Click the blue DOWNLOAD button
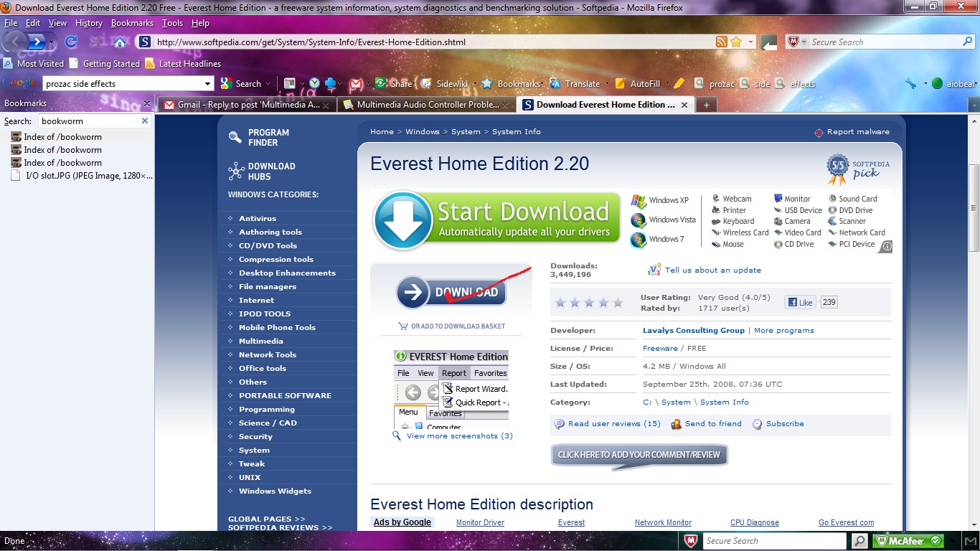Image resolution: width=980 pixels, height=551 pixels. point(451,292)
